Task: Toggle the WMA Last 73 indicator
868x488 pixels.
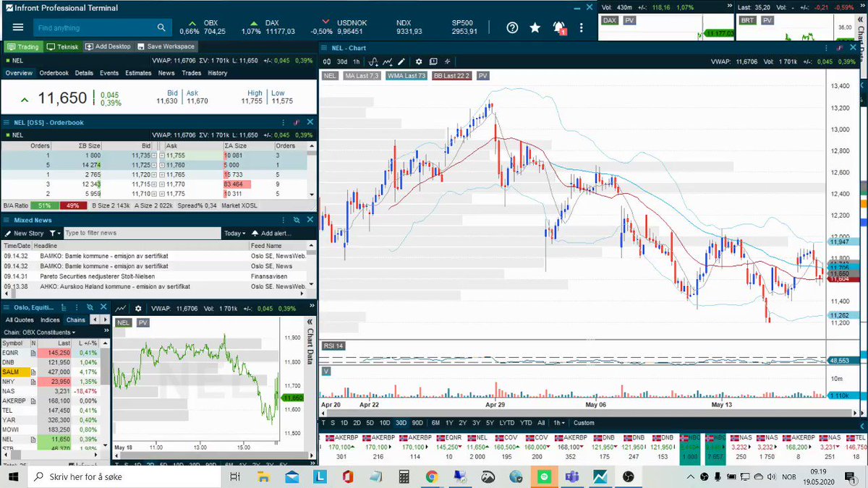Action: pos(406,75)
